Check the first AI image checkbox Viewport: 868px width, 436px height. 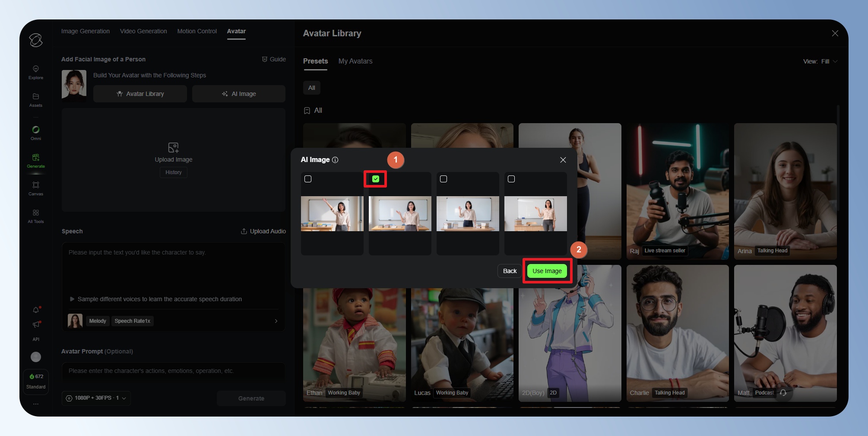tap(308, 179)
